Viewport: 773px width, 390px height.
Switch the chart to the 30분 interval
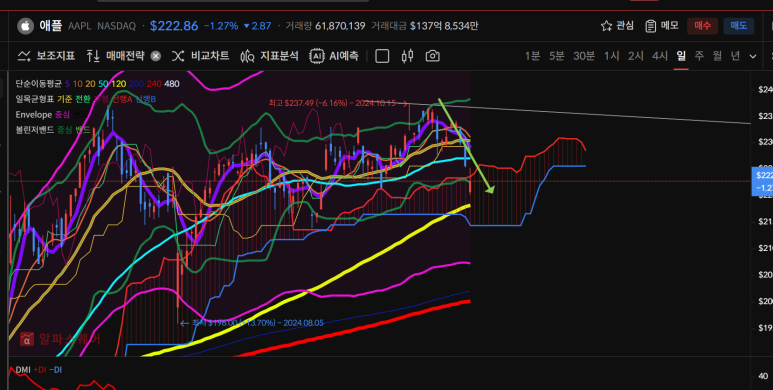tap(584, 56)
